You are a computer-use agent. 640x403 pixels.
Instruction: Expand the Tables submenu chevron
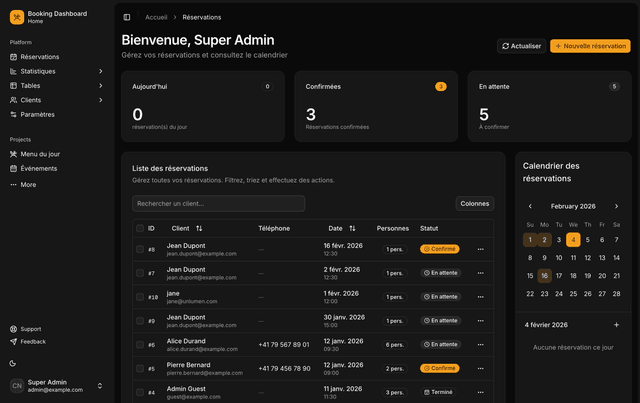coord(100,86)
